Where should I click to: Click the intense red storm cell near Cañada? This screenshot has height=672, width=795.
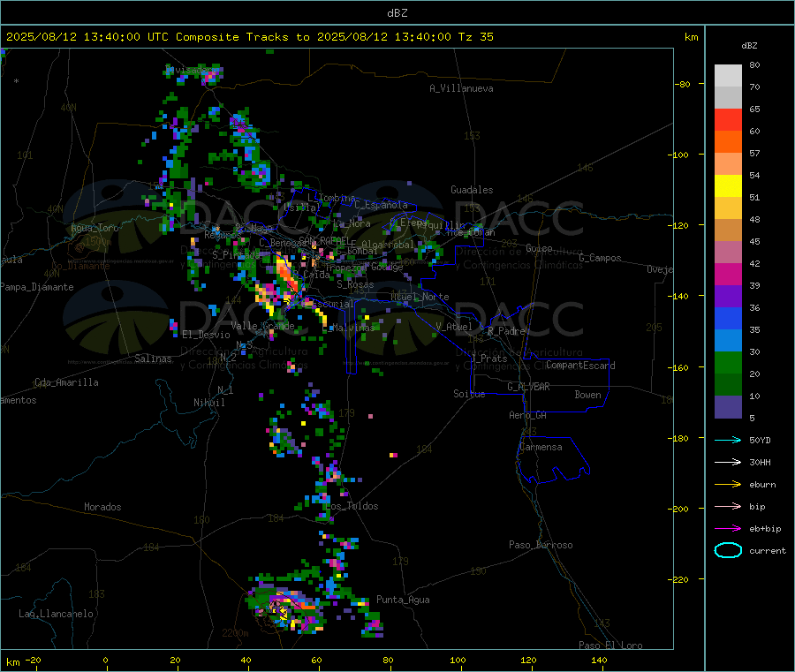(x=287, y=276)
